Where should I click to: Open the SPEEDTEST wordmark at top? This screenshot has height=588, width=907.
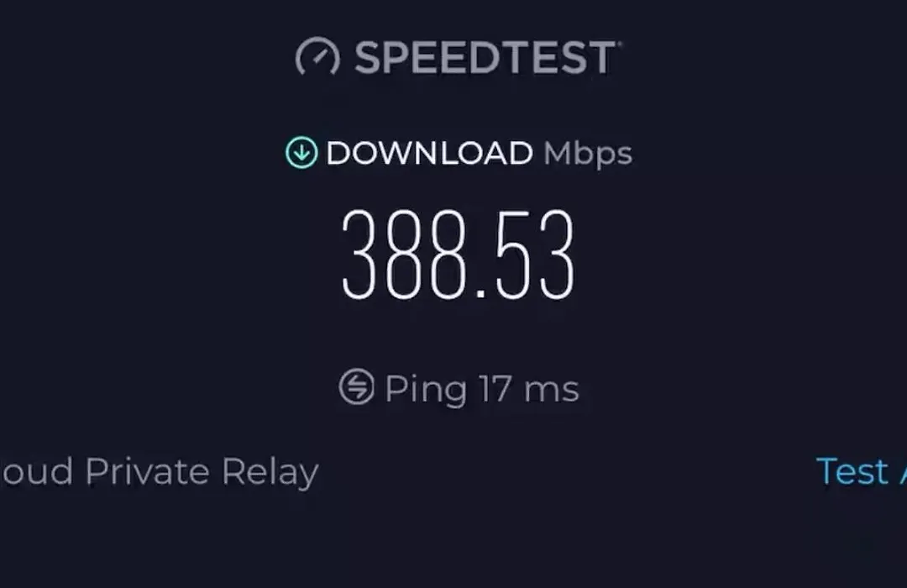tap(485, 57)
